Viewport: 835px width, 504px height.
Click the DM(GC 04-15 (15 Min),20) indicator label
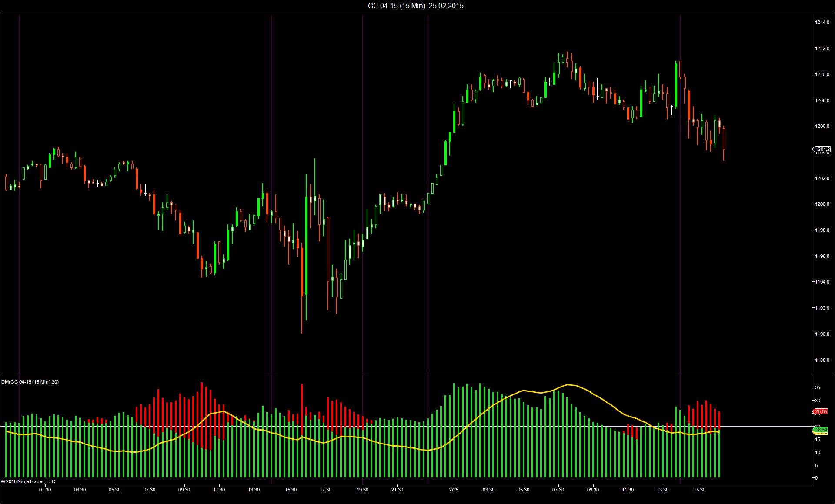click(x=30, y=382)
